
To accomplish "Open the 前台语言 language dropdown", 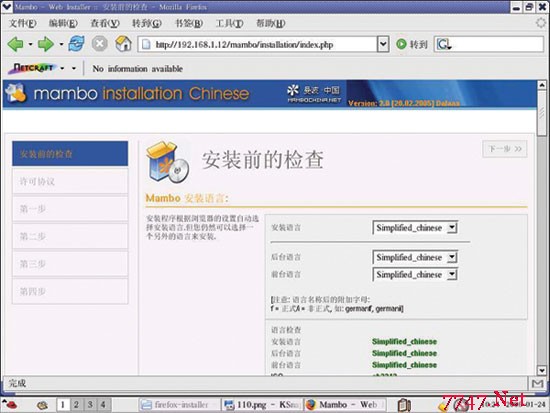I will pyautogui.click(x=415, y=274).
